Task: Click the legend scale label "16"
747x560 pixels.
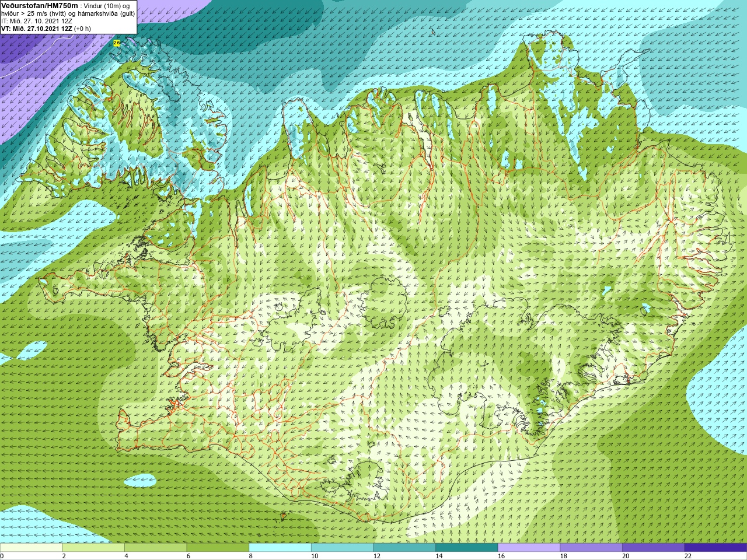Action: [x=501, y=556]
